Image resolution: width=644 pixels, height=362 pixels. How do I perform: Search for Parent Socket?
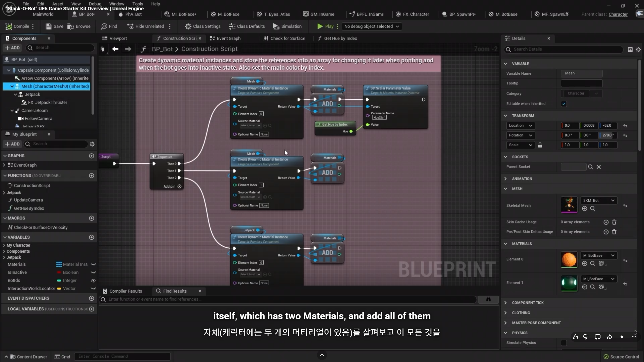pos(590,167)
